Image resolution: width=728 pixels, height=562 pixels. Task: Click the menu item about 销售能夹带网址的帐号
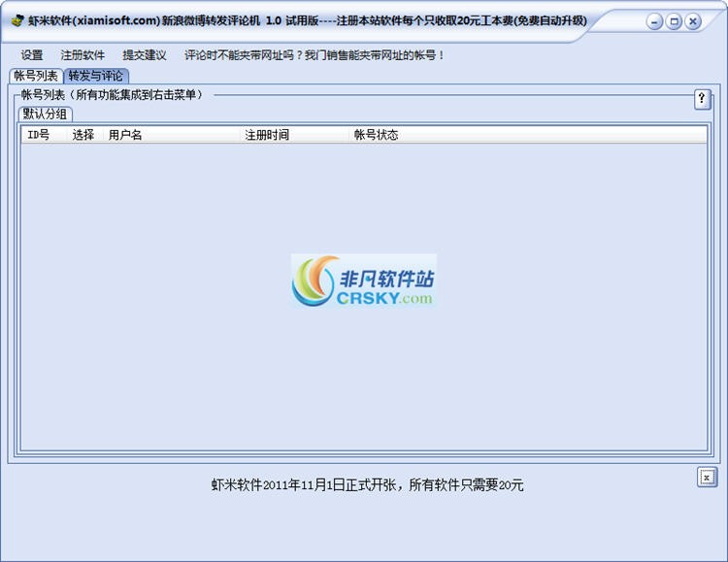(x=314, y=55)
